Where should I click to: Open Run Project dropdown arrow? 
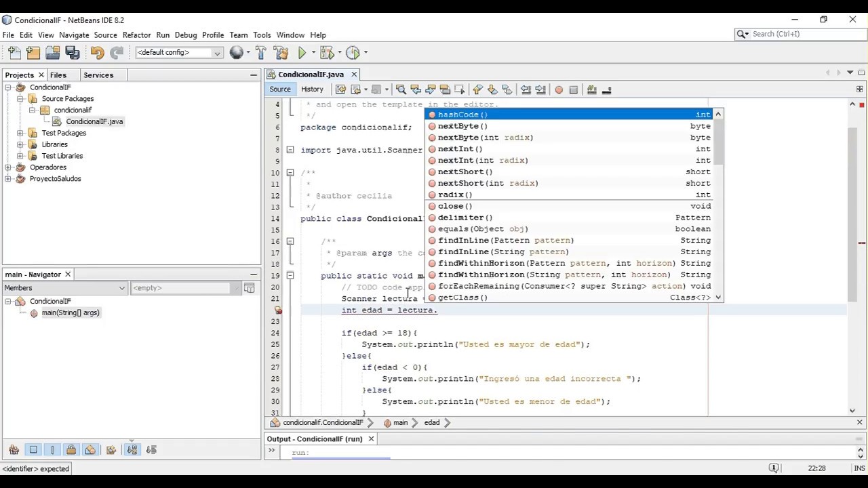pos(313,53)
